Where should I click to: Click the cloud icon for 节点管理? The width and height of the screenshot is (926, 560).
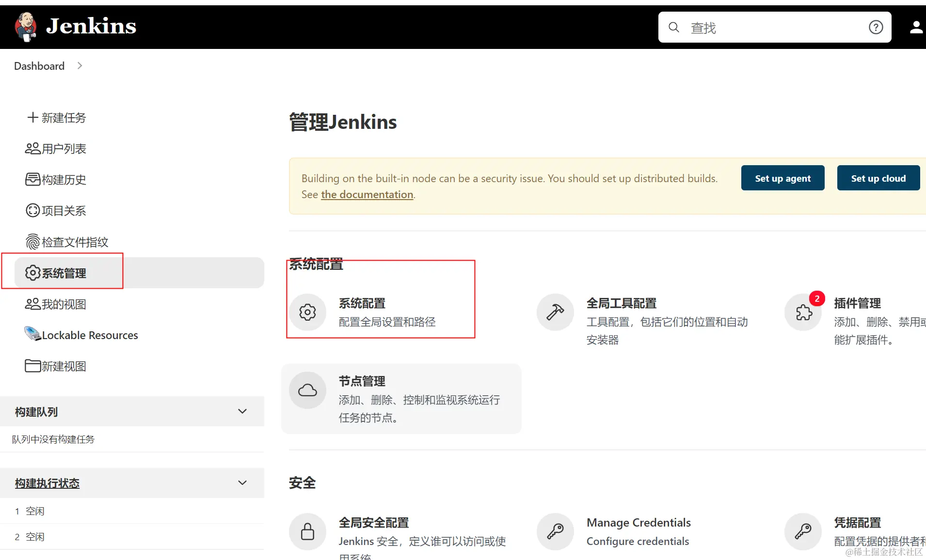tap(307, 390)
